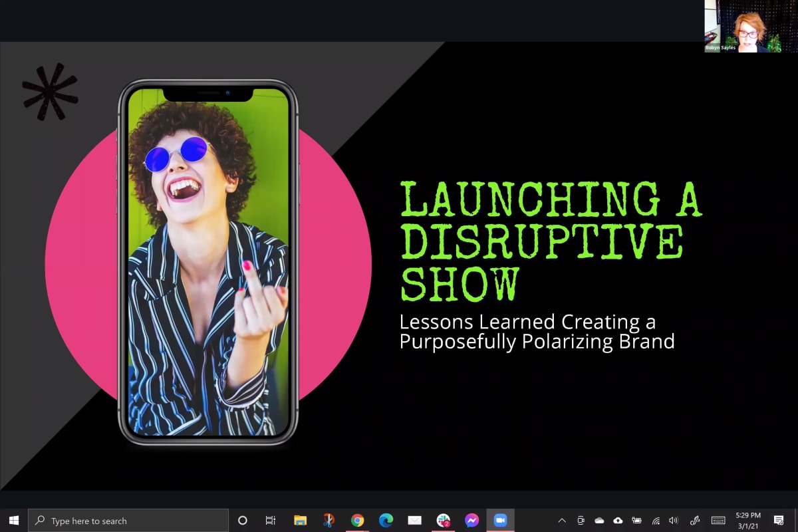
Task: Open the Windows Ink Workspace
Action: pos(694,520)
